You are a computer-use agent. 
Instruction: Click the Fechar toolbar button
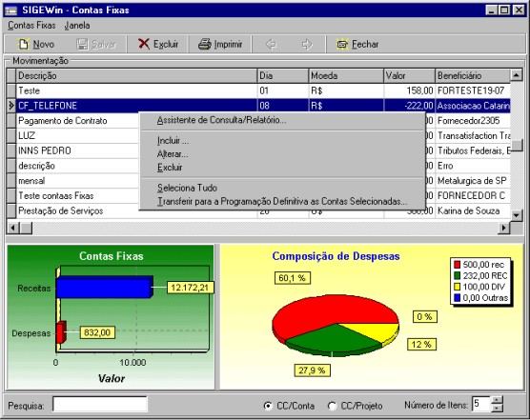click(x=357, y=44)
